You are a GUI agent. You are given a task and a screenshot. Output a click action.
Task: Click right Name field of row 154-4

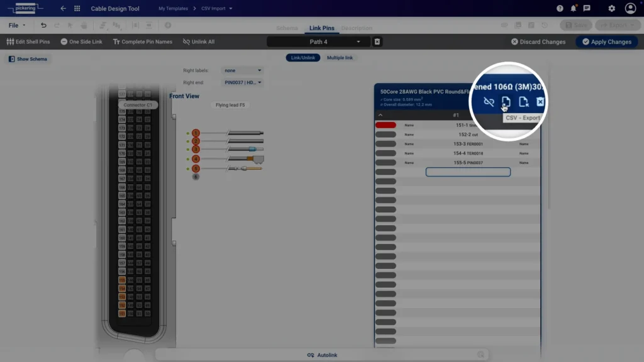[524, 153]
